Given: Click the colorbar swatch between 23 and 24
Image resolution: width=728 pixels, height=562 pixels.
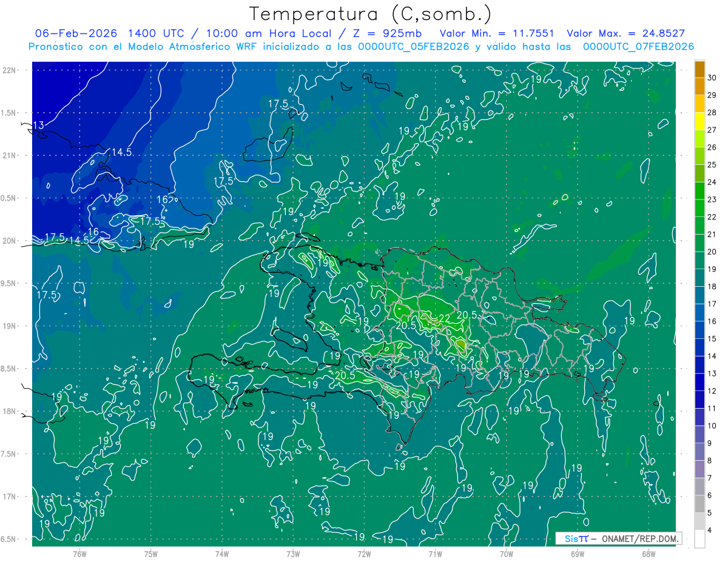Looking at the screenshot, I should [x=699, y=190].
